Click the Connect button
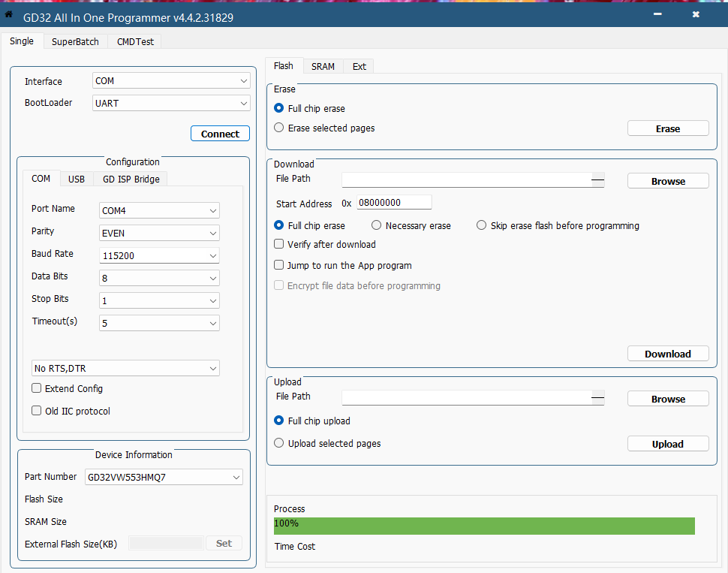The height and width of the screenshot is (573, 728). [220, 134]
